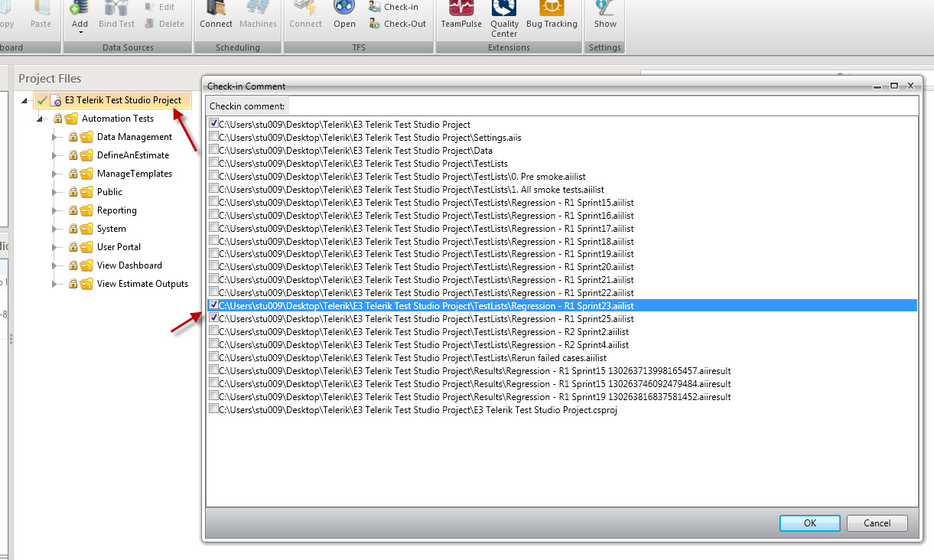Check Rerun failed cases.aiilist checkbox

coord(213,357)
